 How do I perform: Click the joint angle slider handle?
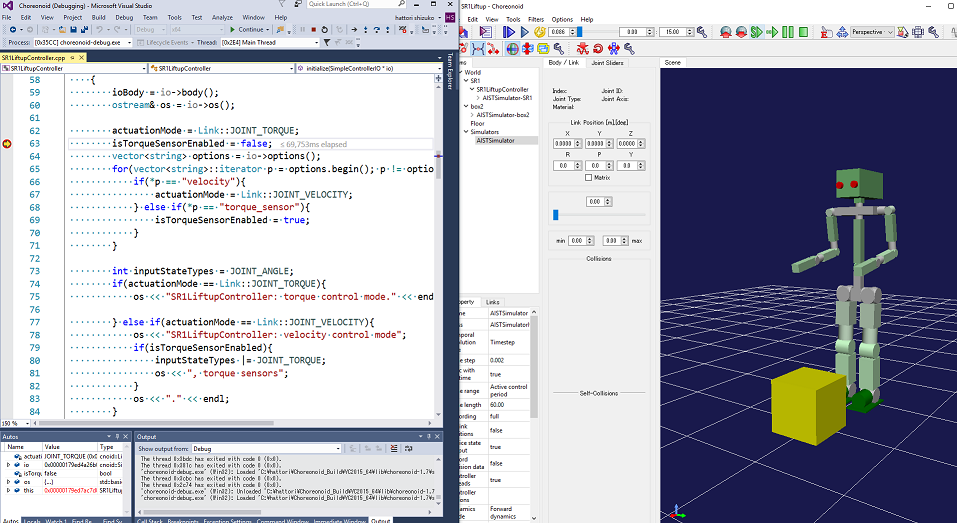tap(555, 214)
